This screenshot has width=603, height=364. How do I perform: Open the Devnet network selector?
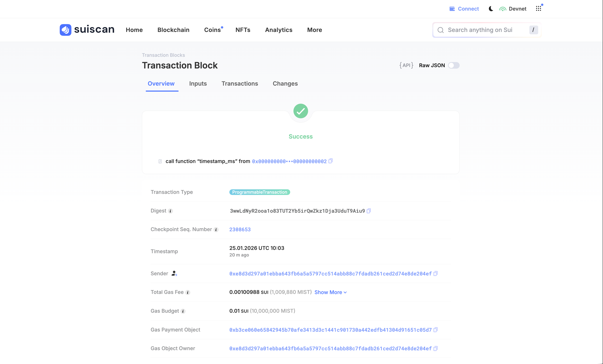pyautogui.click(x=513, y=9)
